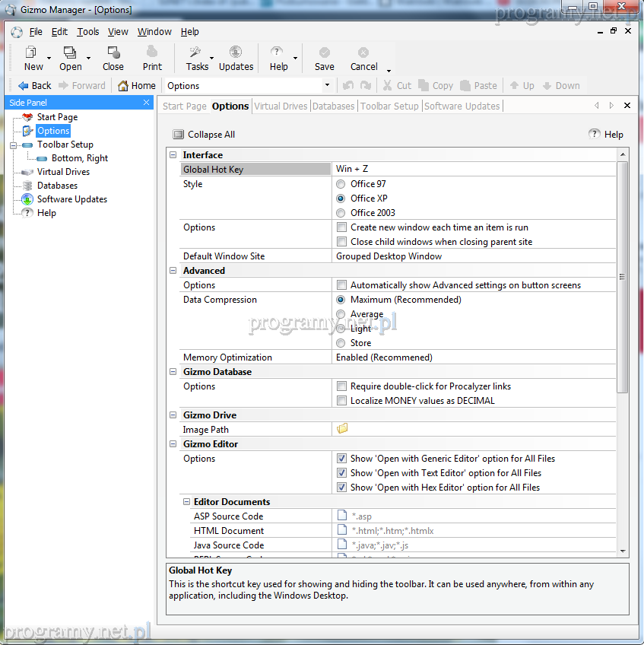Click the Home navigation icon
The height and width of the screenshot is (645, 644).
[123, 86]
